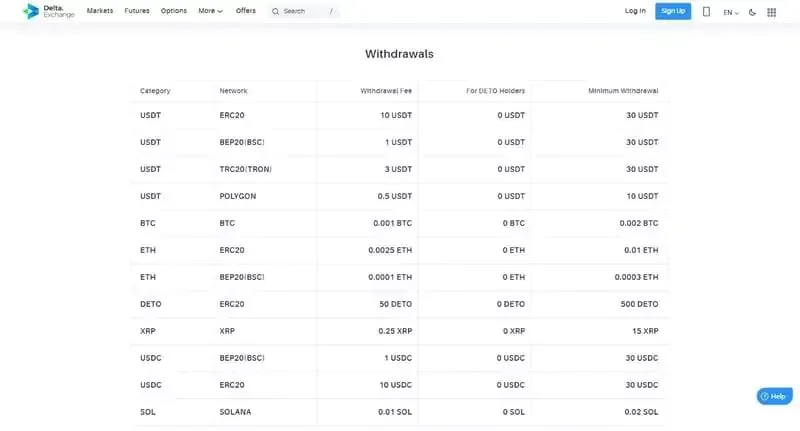Focus the Search input field

click(304, 11)
